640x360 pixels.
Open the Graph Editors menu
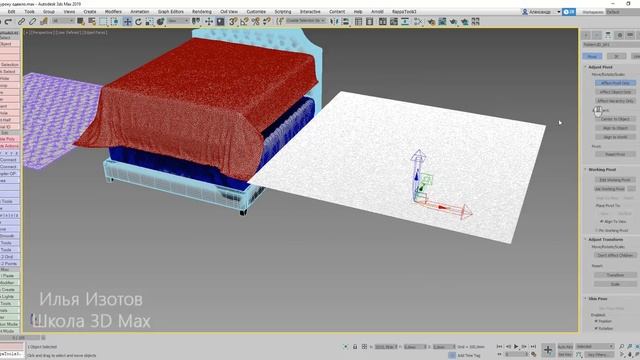click(x=171, y=12)
